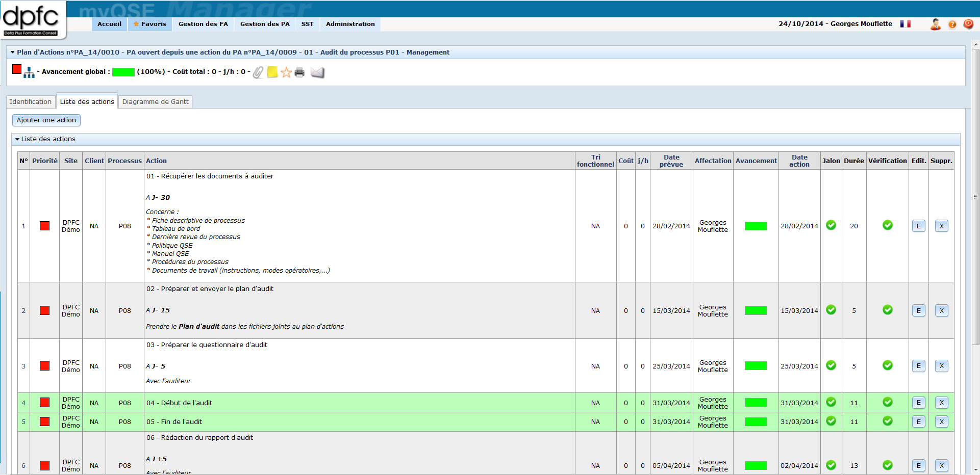This screenshot has height=475, width=980.
Task: Print the action plan via printer icon
Action: (300, 72)
